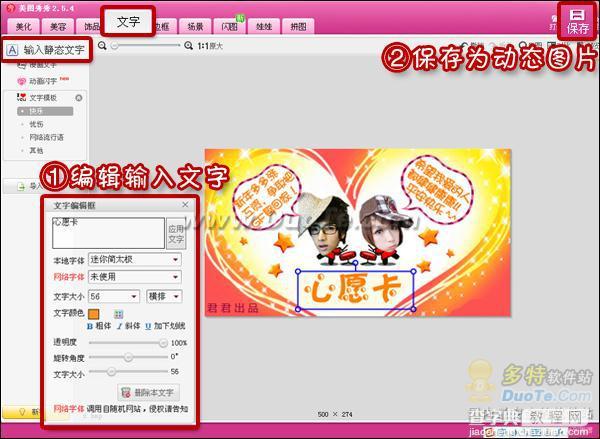Click the text input box containing 心愿卡

coord(108,233)
